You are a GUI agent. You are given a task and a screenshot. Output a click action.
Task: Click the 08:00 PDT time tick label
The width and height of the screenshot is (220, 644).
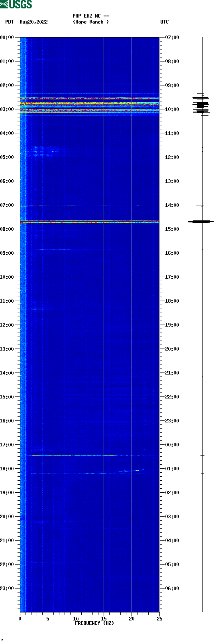click(7, 229)
